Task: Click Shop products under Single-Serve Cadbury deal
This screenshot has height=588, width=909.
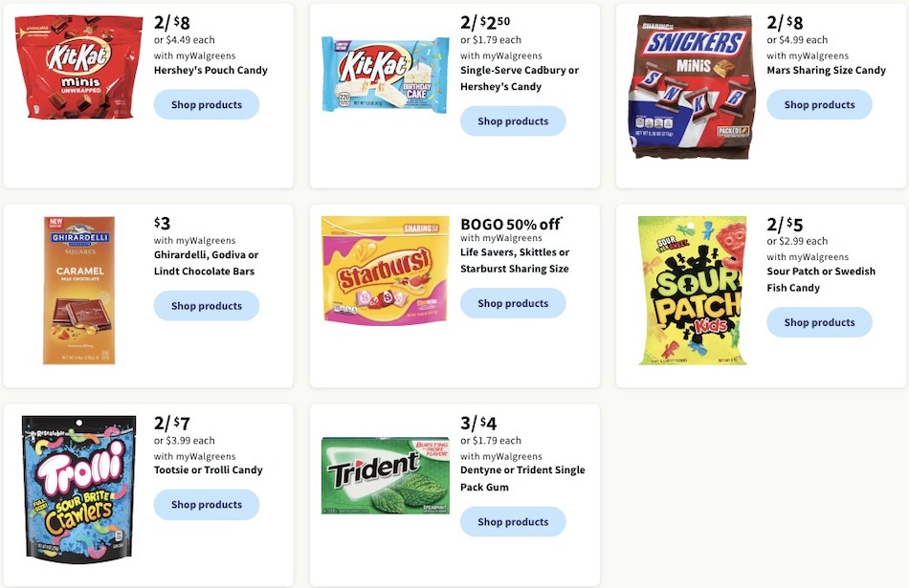Action: tap(513, 120)
